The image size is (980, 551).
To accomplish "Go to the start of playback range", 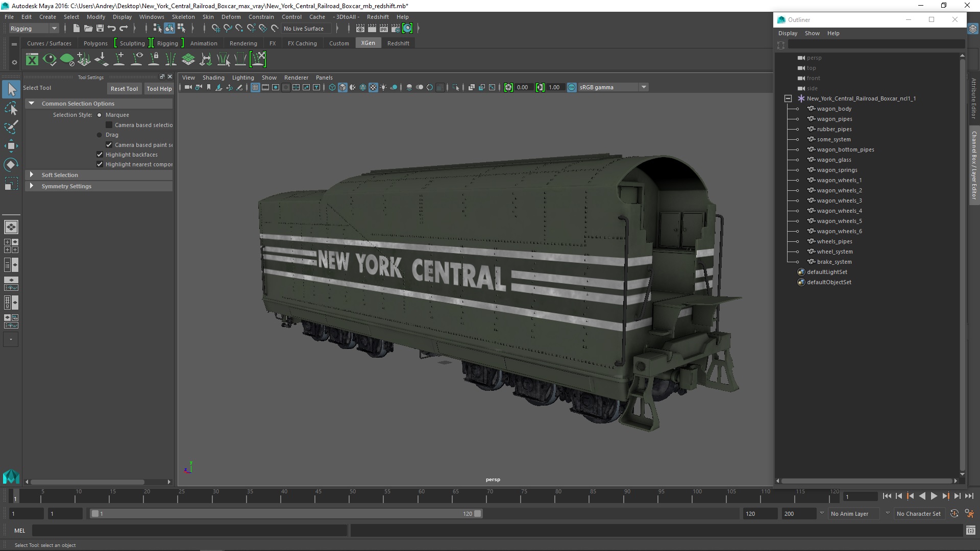I will click(887, 496).
